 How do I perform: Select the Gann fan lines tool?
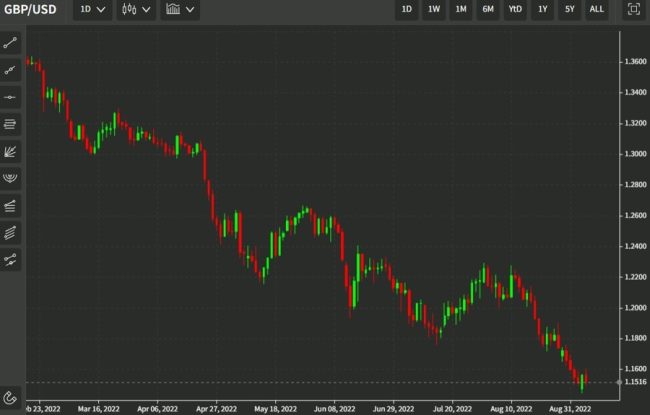click(x=10, y=206)
